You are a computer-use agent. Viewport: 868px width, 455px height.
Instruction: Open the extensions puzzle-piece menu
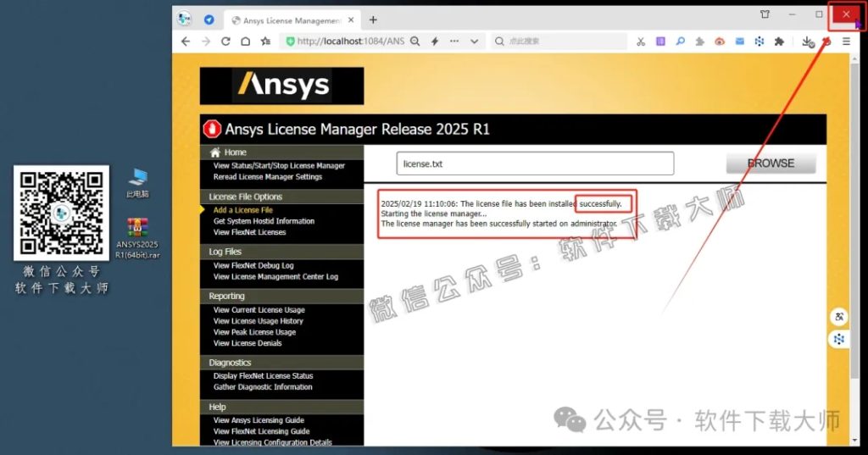tap(780, 42)
